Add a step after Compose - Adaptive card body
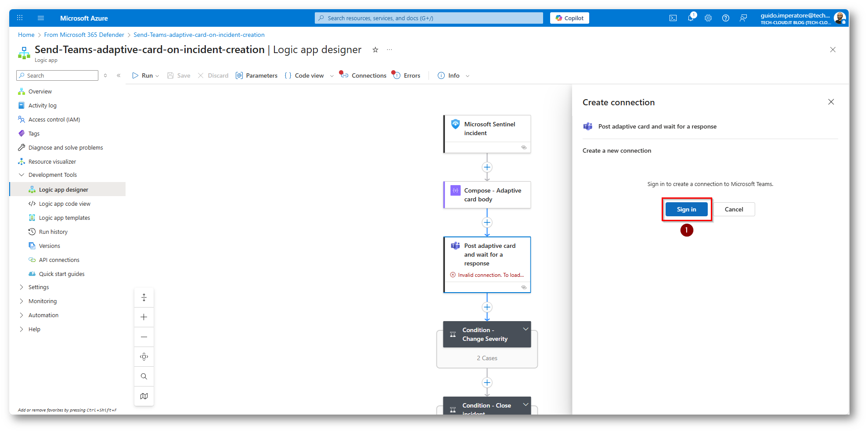The height and width of the screenshot is (433, 868). (487, 222)
